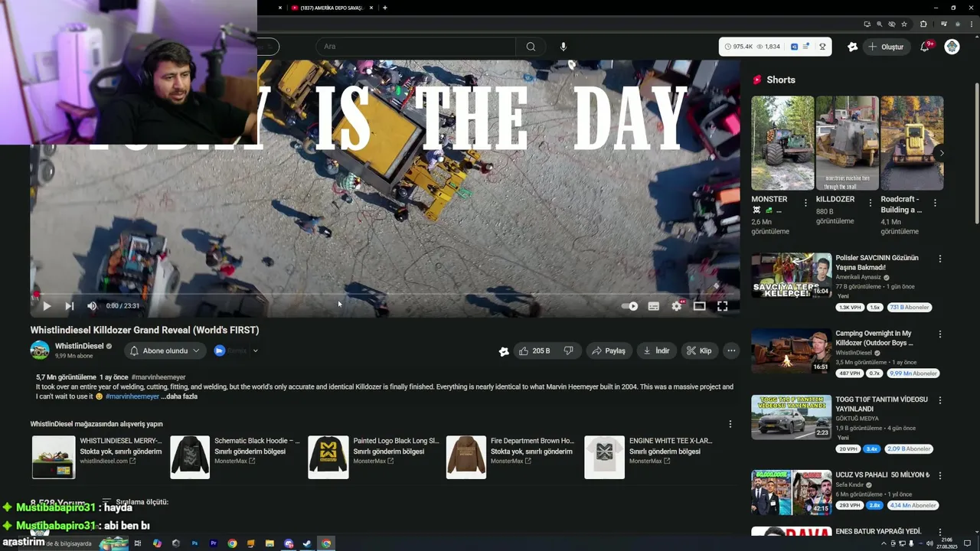Open more actions next to Klip
The height and width of the screenshot is (551, 980).
pyautogui.click(x=731, y=350)
